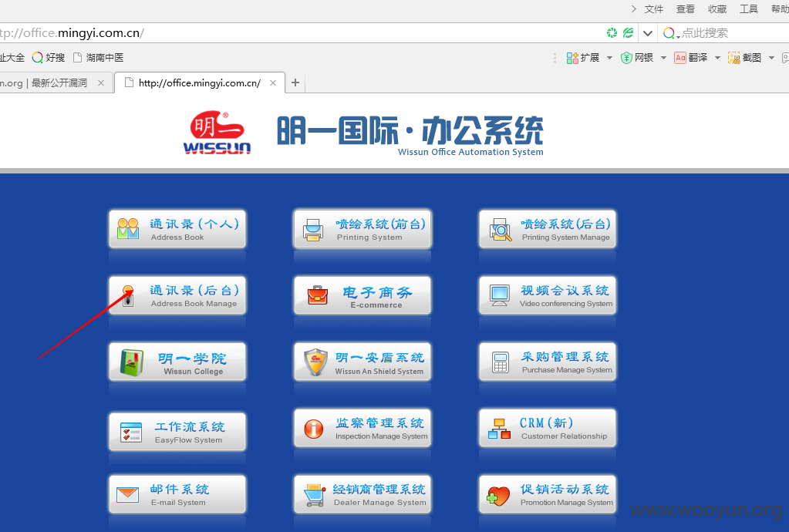Click Printing System Manage magnifier icon
This screenshot has width=789, height=532.
coord(501,230)
